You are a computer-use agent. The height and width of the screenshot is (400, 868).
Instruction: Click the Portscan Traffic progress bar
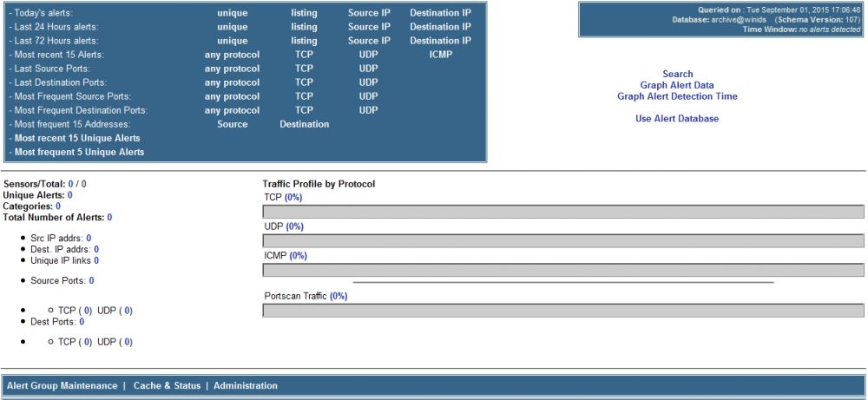pos(563,311)
